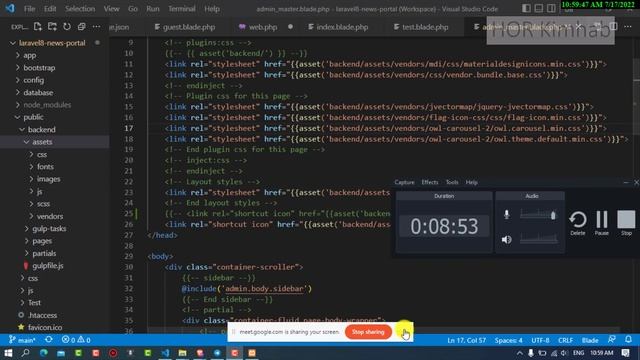Image resolution: width=640 pixels, height=360 pixels.
Task: Expand the partials folder
Action: [44, 253]
